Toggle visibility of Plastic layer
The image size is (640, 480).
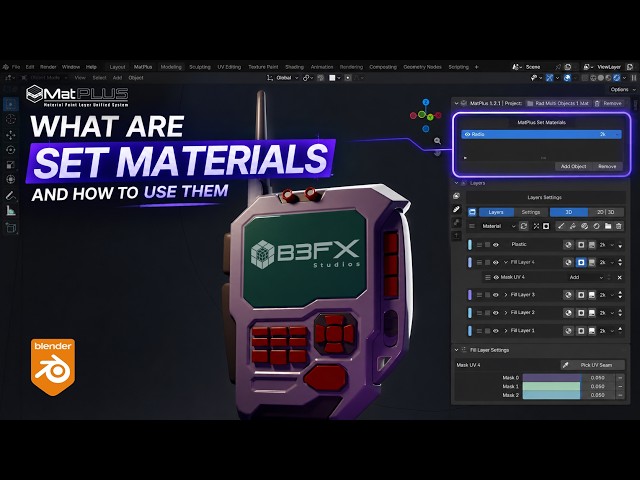(496, 245)
